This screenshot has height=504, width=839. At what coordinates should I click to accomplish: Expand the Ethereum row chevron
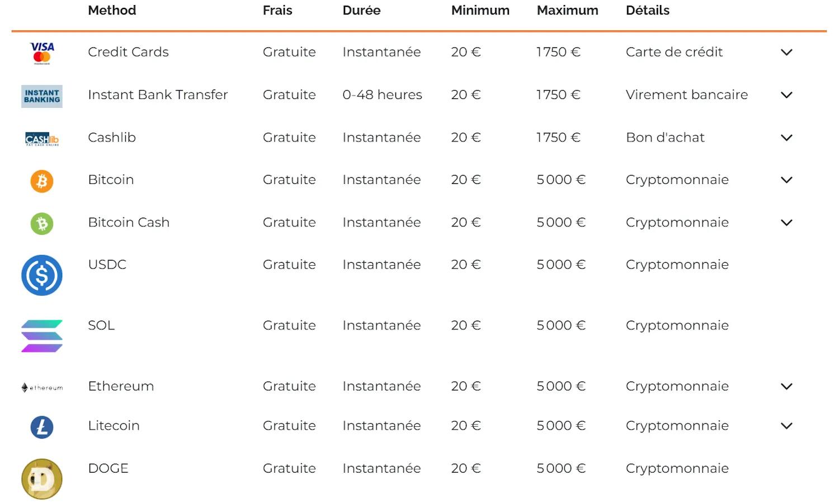[x=786, y=387]
